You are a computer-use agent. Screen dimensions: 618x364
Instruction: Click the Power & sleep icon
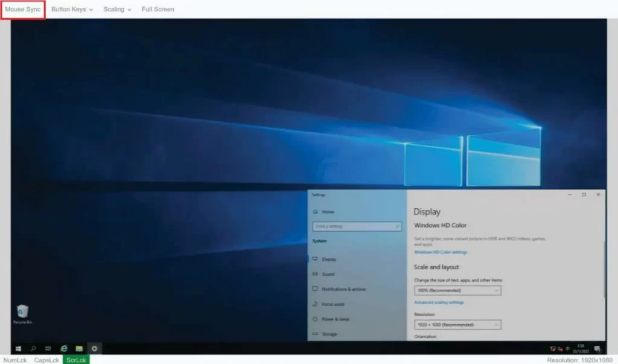point(315,319)
